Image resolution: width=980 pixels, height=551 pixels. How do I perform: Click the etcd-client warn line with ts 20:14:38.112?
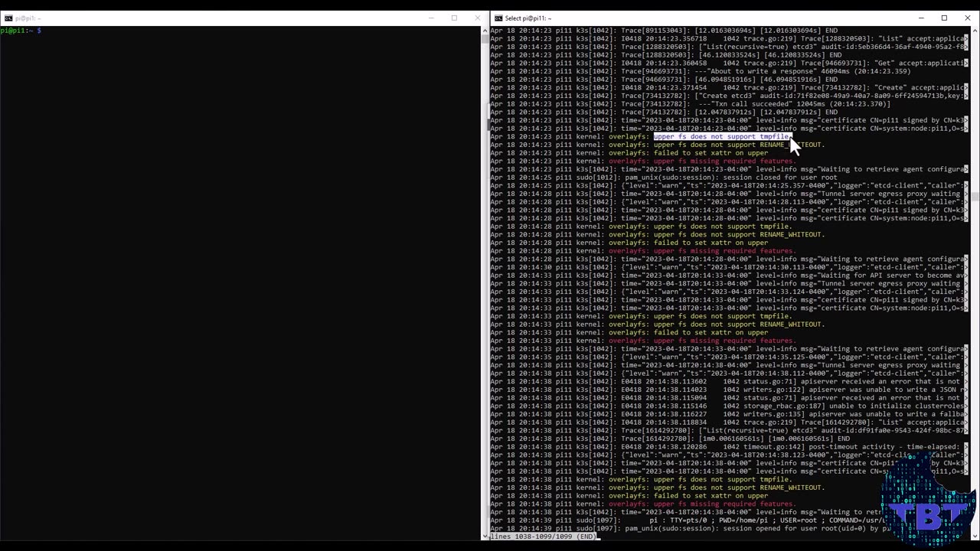click(729, 373)
